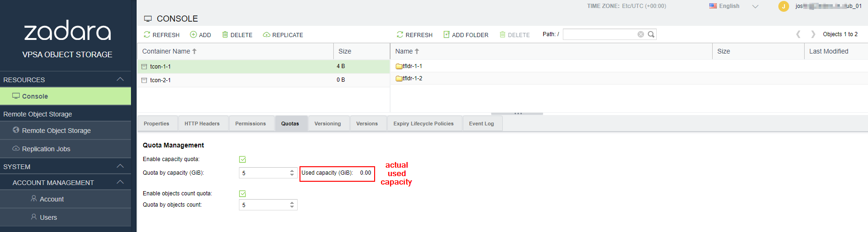868x232 pixels.
Task: Click the Etc/UTC time zone text
Action: tap(644, 6)
